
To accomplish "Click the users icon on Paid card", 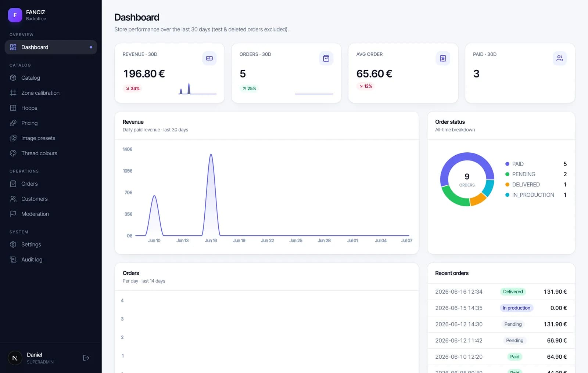I will pos(560,58).
